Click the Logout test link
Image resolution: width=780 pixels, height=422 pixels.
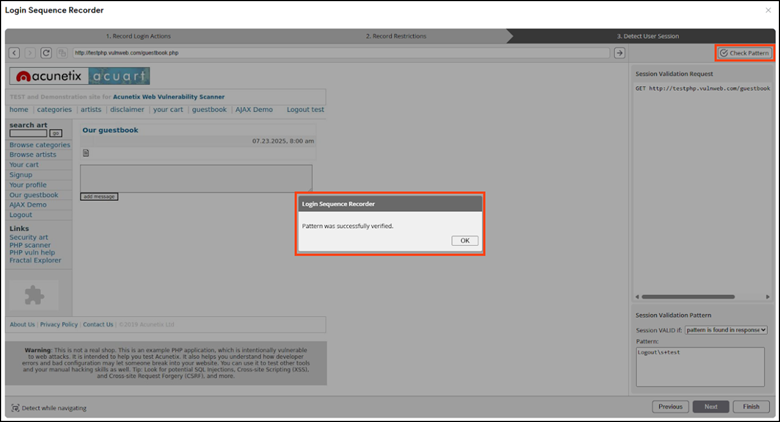305,109
